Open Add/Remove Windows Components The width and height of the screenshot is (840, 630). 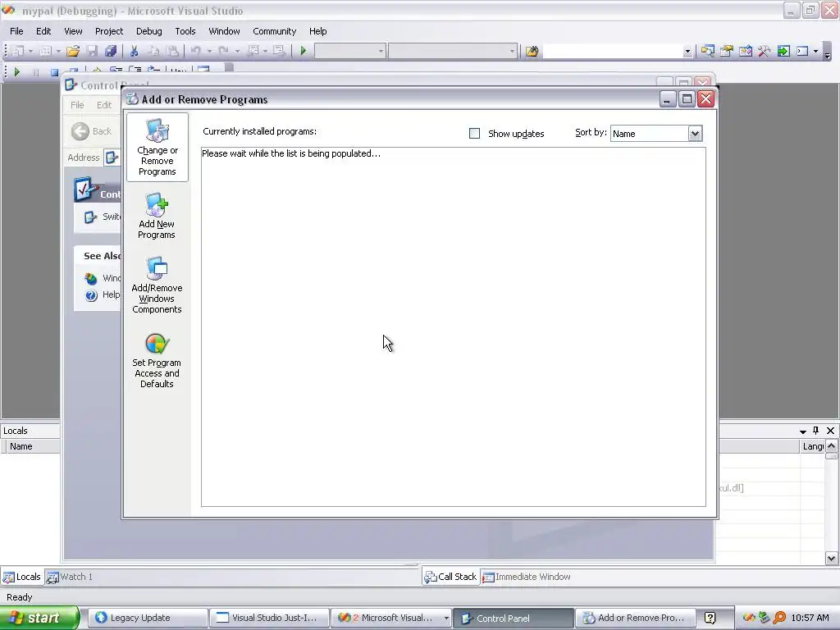tap(157, 285)
